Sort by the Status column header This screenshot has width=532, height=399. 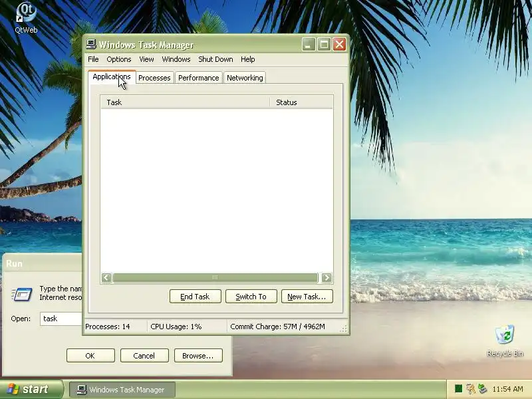pyautogui.click(x=301, y=102)
